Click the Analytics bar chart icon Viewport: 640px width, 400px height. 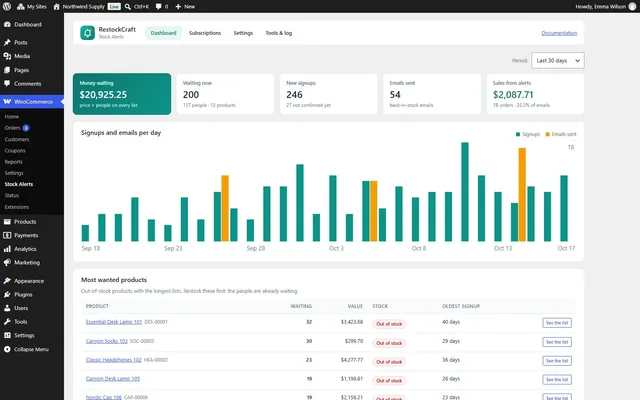(x=7, y=249)
